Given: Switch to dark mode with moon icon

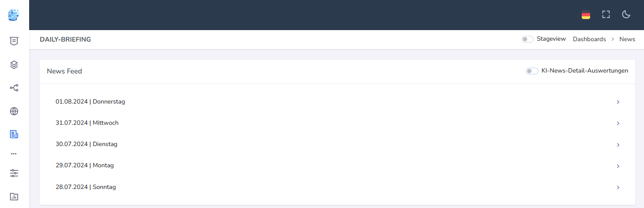Looking at the screenshot, I should (x=626, y=15).
